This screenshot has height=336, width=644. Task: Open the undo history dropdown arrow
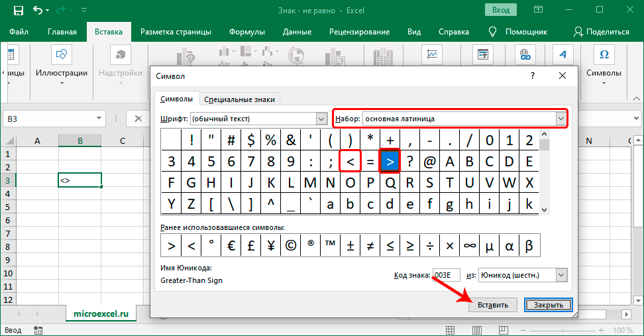coord(48,10)
